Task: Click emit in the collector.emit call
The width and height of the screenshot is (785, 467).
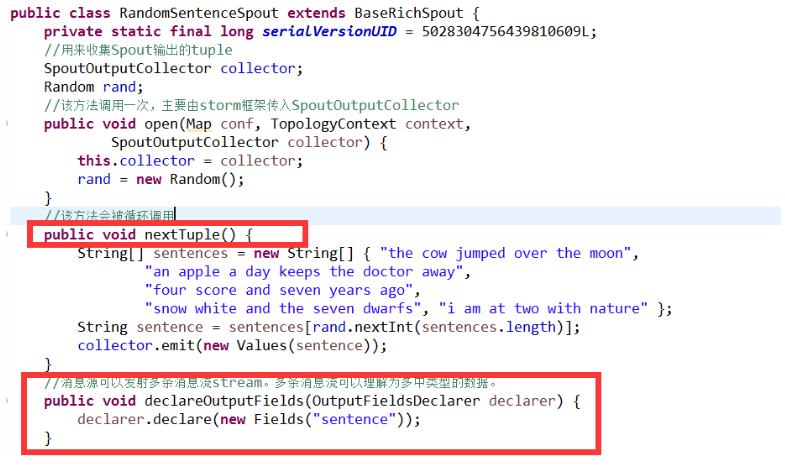Action: click(x=178, y=346)
